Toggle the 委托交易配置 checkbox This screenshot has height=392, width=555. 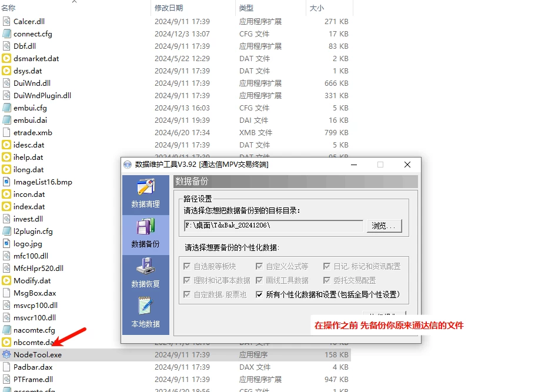tap(327, 280)
